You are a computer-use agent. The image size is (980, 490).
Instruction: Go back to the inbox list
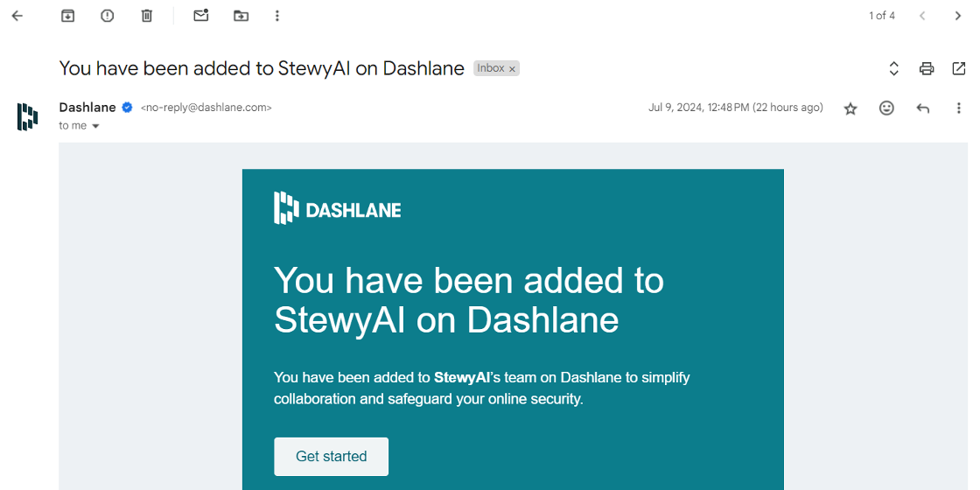pos(17,16)
